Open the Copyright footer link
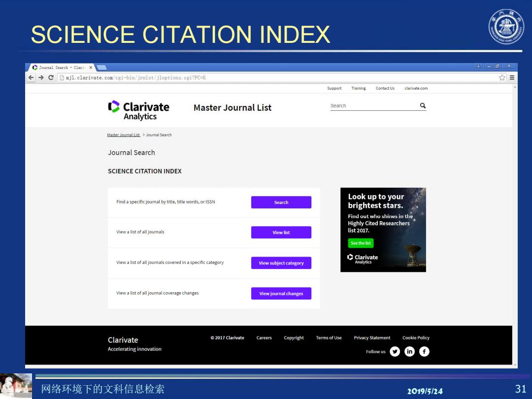The image size is (532, 399). (294, 337)
